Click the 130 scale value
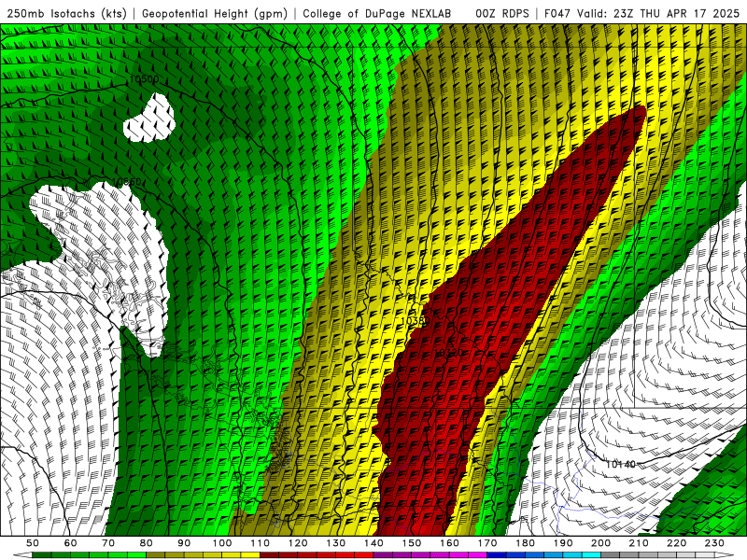 (336, 543)
